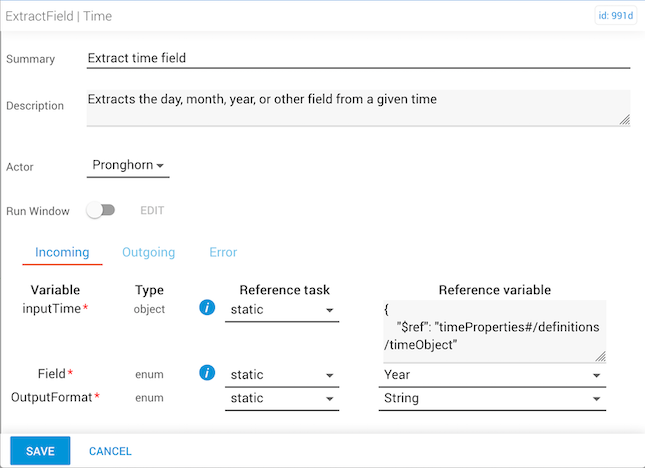Expand the Year field value dropdown
Image resolution: width=645 pixels, height=468 pixels.
tap(493, 375)
